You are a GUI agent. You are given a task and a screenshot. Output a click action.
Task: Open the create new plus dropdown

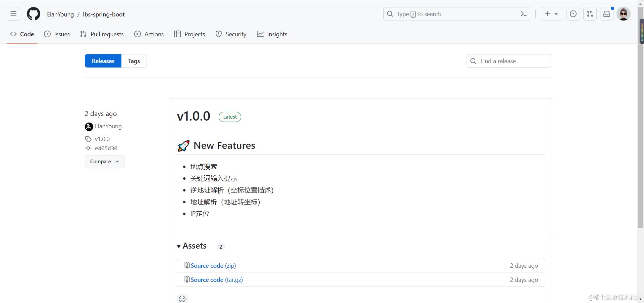click(x=551, y=14)
